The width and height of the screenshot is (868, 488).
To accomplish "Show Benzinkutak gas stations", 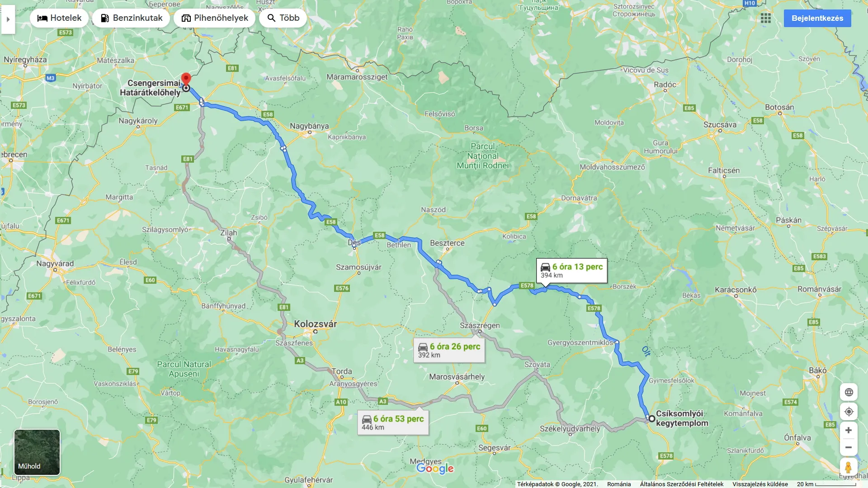I will (x=131, y=18).
